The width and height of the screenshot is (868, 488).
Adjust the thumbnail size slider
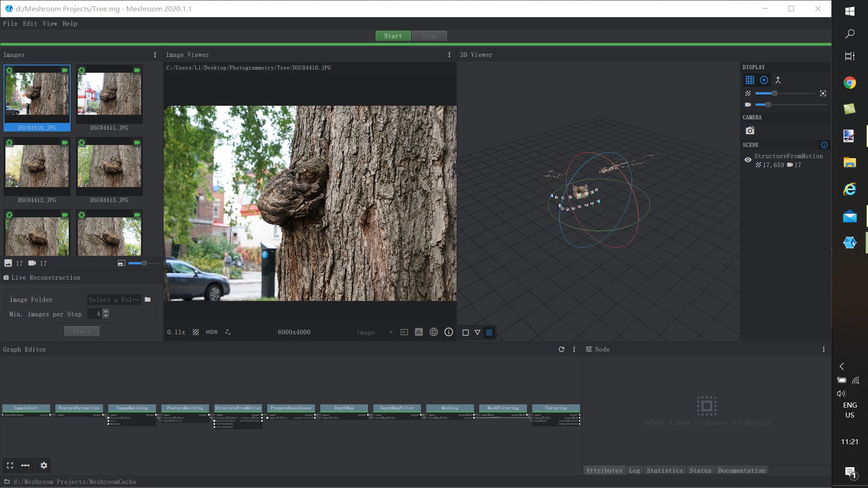[x=144, y=263]
